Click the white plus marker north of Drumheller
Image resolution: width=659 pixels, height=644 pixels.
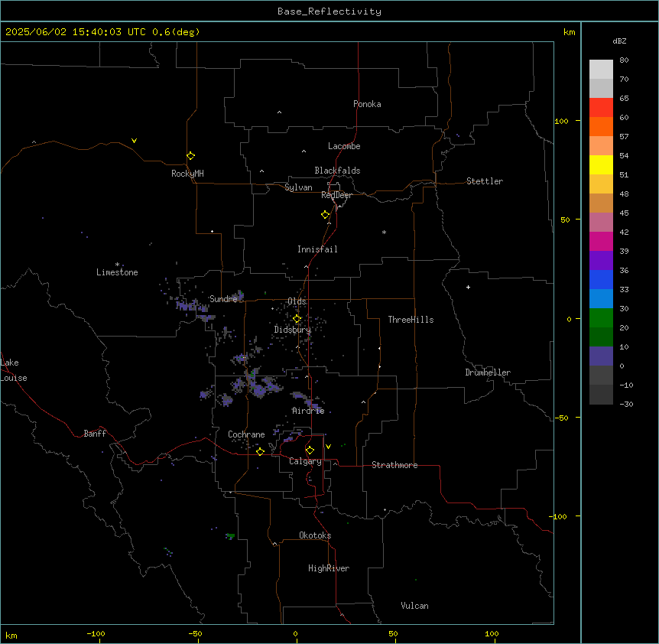pyautogui.click(x=468, y=287)
